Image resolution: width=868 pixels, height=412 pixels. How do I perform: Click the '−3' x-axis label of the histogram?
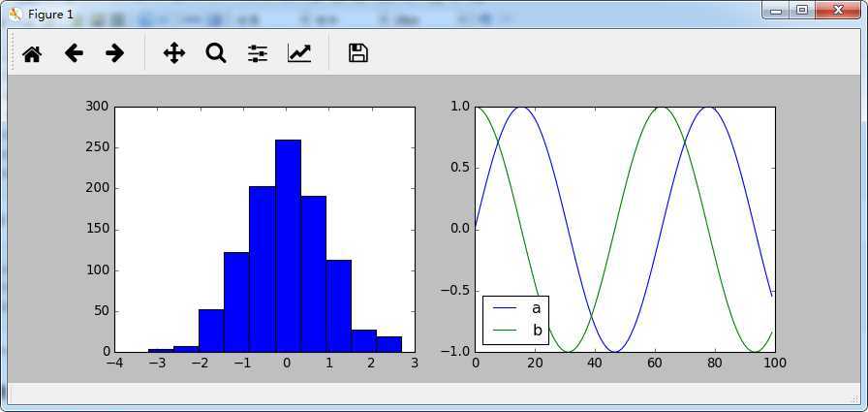pos(157,364)
